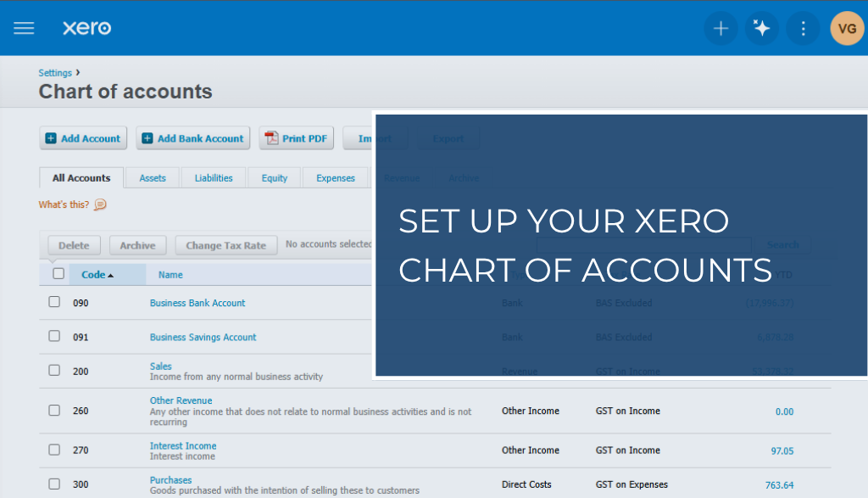
Task: Open the Settings breadcrumb link
Action: (x=54, y=72)
